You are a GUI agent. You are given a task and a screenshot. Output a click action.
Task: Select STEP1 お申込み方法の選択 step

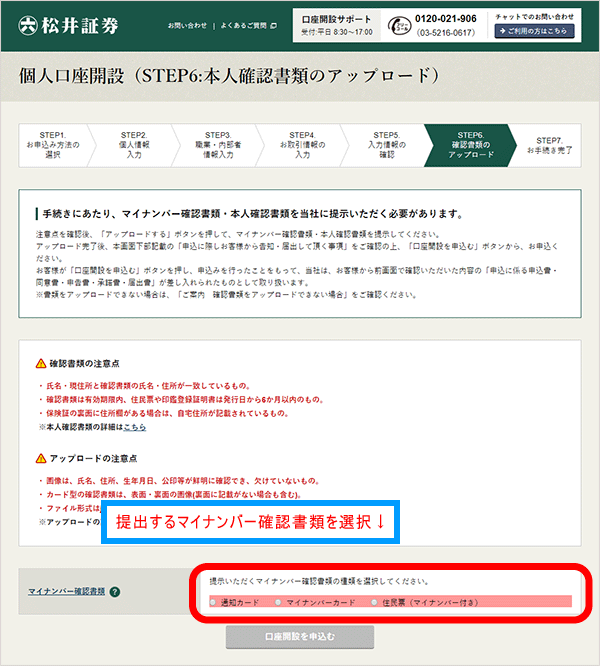point(53,145)
